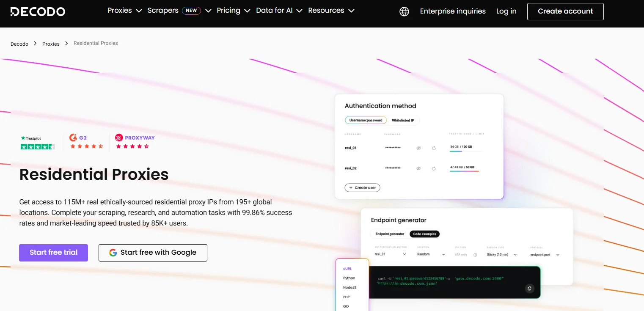This screenshot has width=644, height=311.
Task: Click the Endpoint generator card title
Action: [x=399, y=220]
